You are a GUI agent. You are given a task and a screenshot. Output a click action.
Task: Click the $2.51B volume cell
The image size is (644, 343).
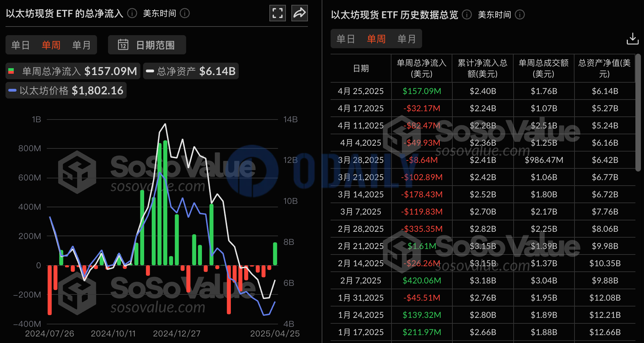(544, 126)
